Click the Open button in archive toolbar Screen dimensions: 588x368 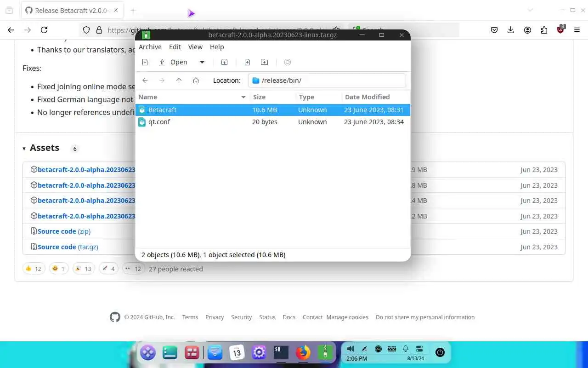pyautogui.click(x=173, y=62)
